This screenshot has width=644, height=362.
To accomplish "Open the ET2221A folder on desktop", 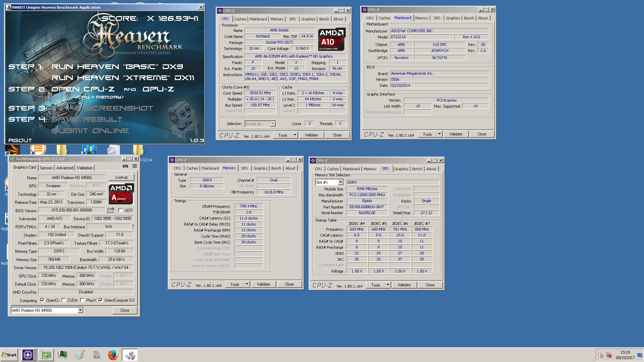I will point(138,149).
